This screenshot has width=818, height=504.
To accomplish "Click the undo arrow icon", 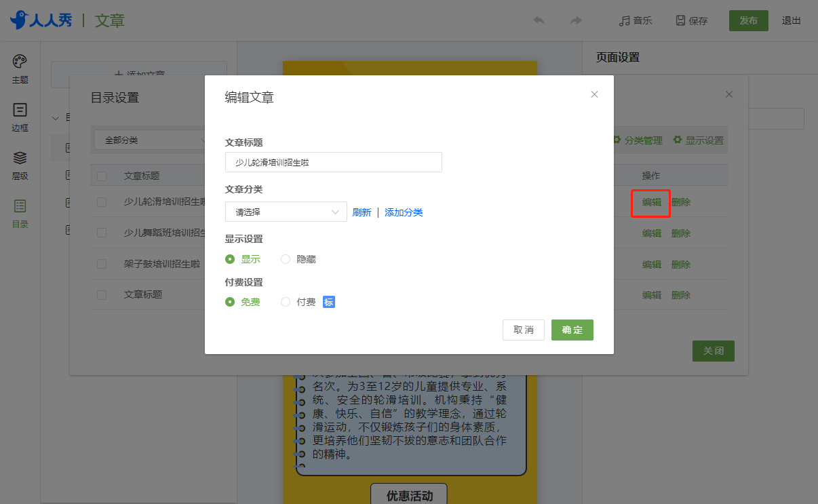I will coord(539,20).
